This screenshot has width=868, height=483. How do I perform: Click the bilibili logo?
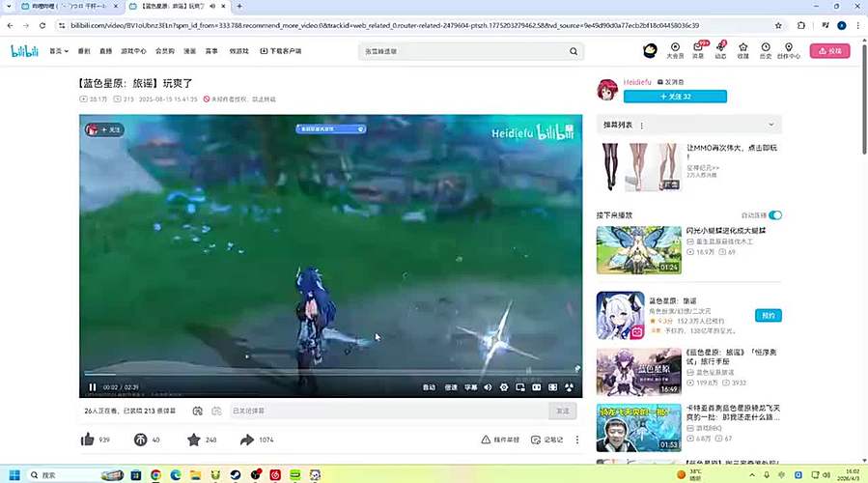tap(24, 51)
